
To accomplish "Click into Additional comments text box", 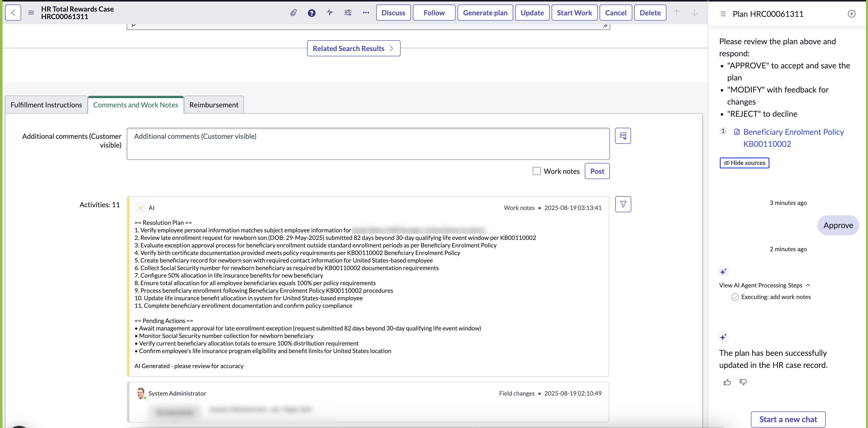I will tap(368, 144).
